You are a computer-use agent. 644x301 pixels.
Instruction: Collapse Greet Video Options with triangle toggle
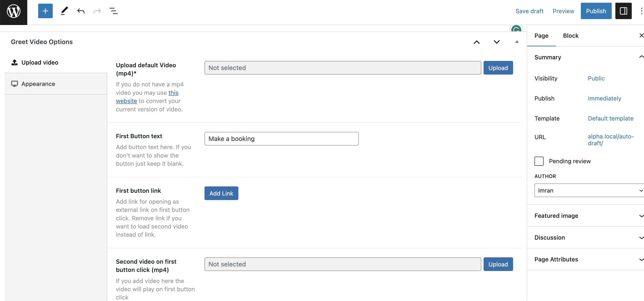tap(517, 42)
